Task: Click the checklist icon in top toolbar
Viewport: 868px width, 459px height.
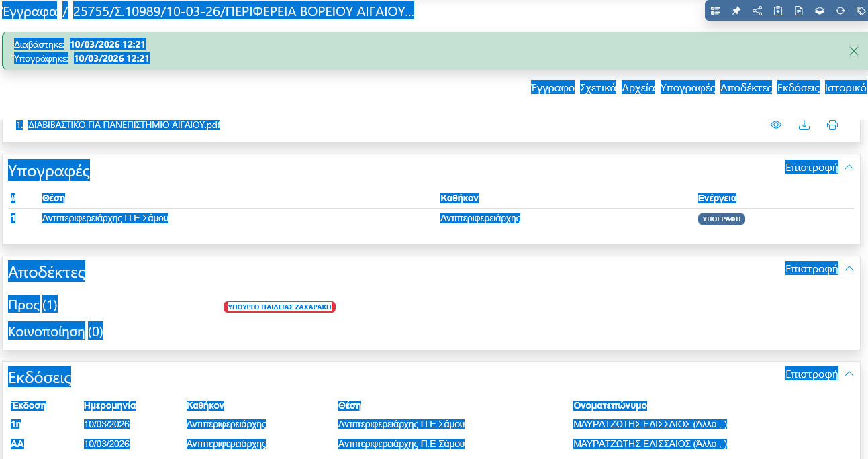Action: click(716, 11)
